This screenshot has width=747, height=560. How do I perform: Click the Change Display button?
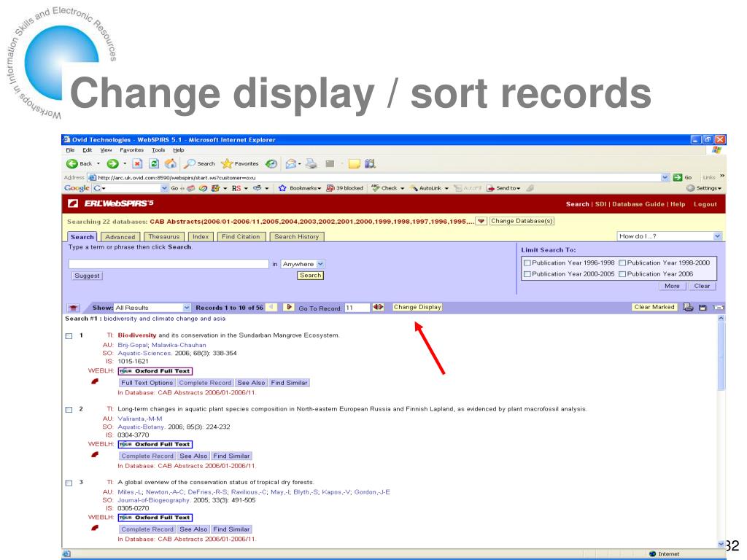pos(417,307)
